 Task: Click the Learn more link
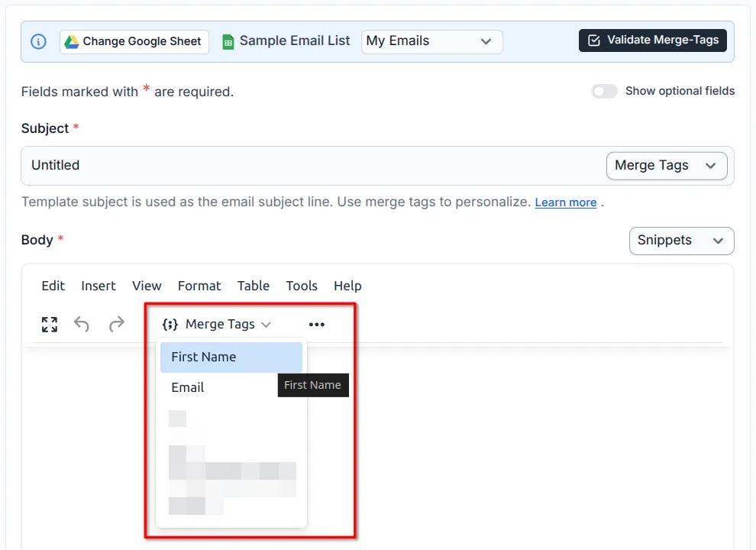(565, 202)
